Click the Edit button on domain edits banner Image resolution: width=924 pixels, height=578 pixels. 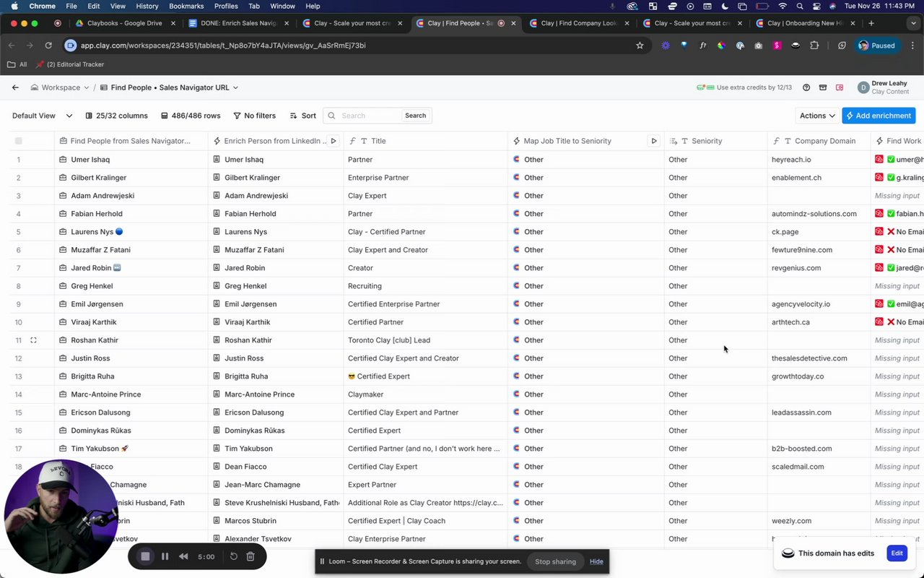coord(897,553)
